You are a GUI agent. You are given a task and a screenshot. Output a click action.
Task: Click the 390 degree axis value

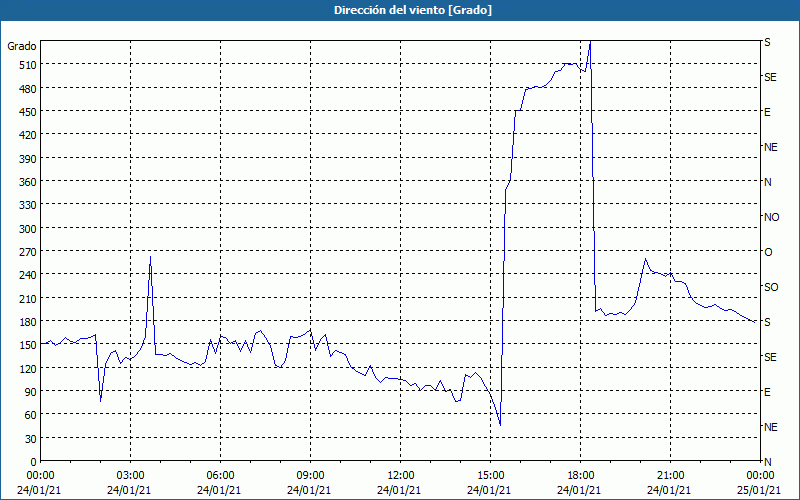point(28,159)
